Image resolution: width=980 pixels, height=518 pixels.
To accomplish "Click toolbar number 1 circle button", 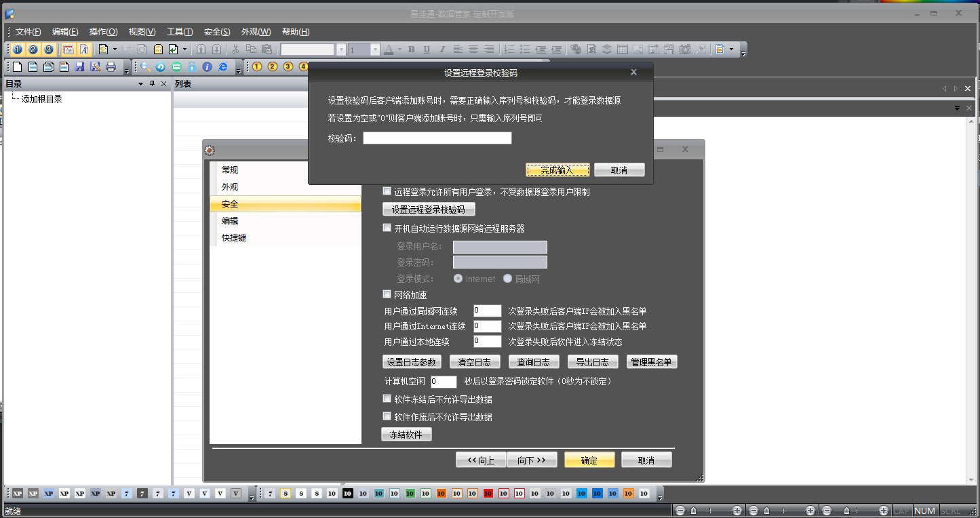I will 17,49.
